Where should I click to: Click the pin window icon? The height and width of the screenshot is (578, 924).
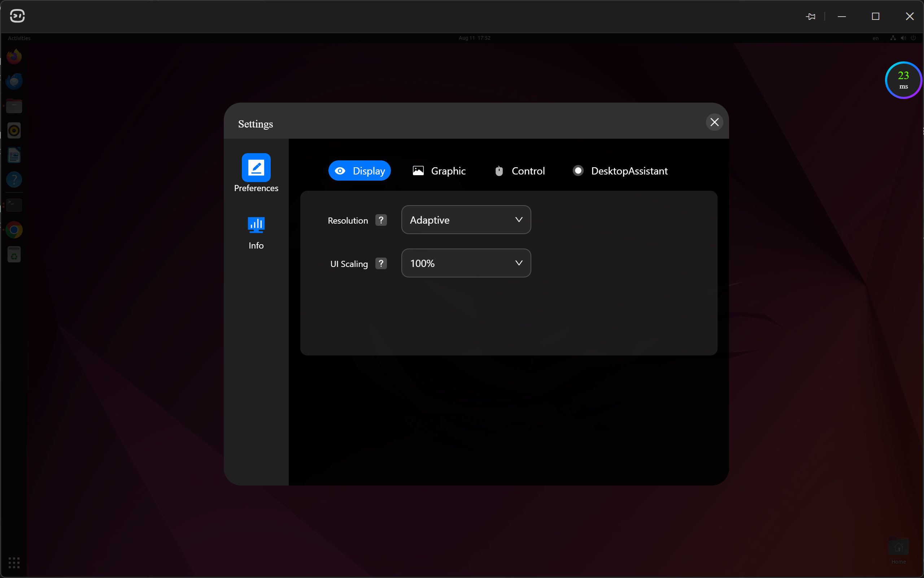pyautogui.click(x=811, y=17)
